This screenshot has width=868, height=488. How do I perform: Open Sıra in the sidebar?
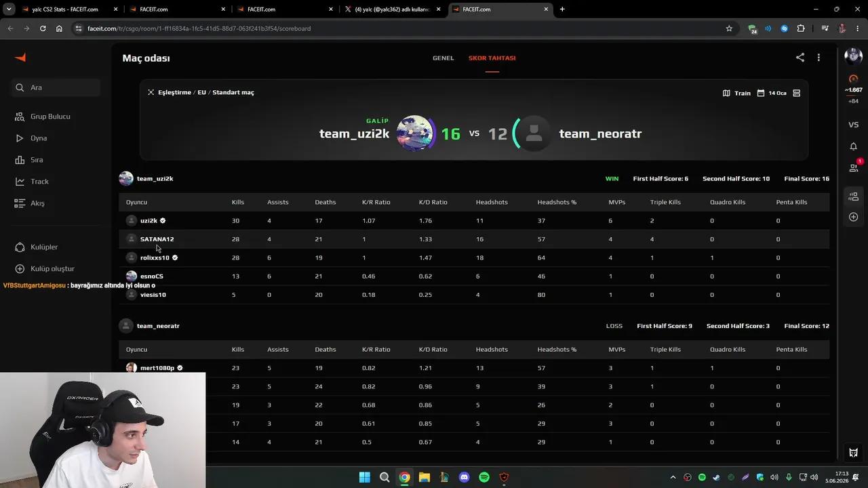coord(29,160)
